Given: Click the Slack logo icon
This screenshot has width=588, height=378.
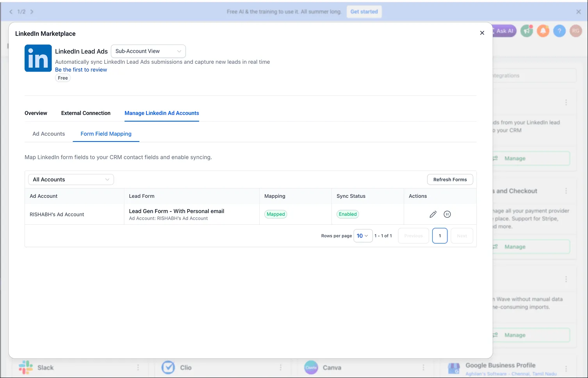Looking at the screenshot, I should click(26, 367).
